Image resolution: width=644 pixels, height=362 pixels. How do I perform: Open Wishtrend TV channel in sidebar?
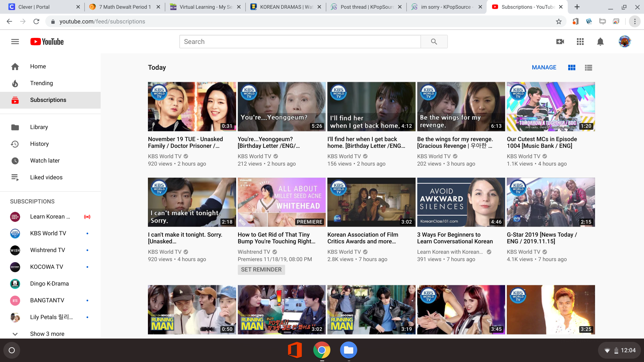point(50,250)
